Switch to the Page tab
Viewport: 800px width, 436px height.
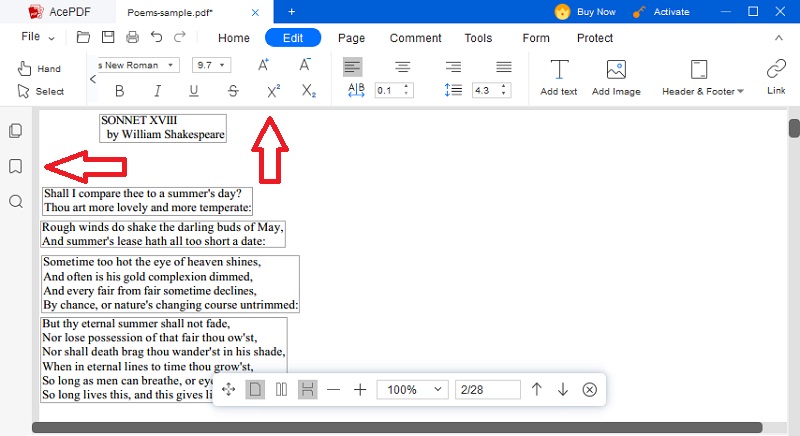click(352, 38)
